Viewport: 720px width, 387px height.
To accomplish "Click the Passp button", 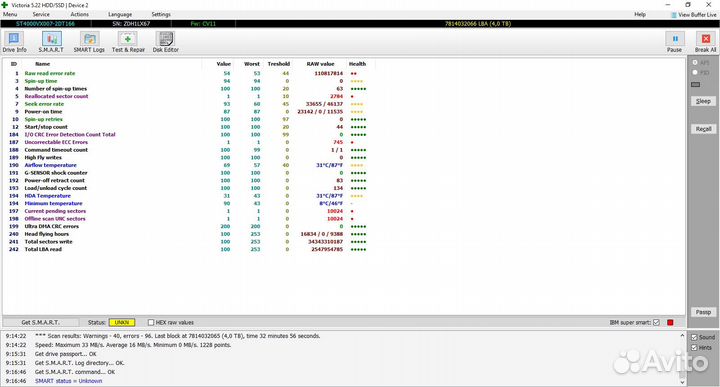I will pos(703,312).
